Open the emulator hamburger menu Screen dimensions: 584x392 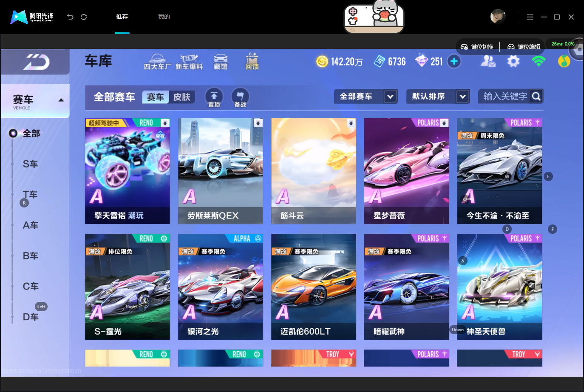point(530,17)
